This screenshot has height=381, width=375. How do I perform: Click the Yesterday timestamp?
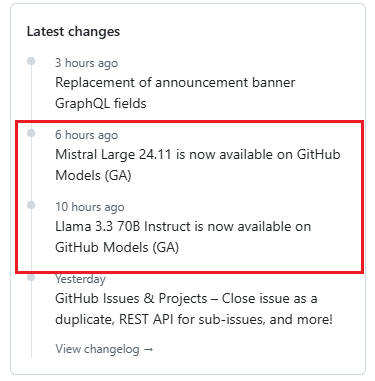coord(80,279)
